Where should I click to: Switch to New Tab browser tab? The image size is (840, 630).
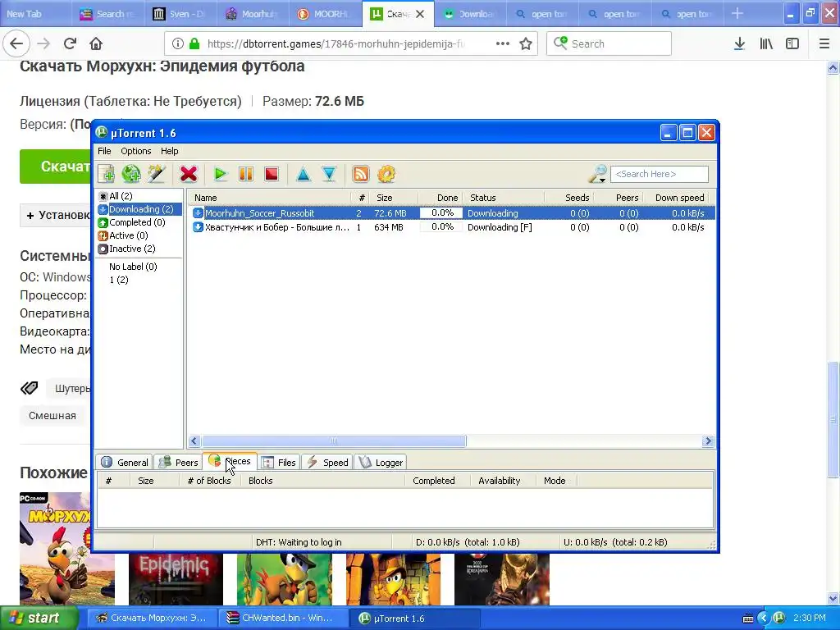(35, 14)
